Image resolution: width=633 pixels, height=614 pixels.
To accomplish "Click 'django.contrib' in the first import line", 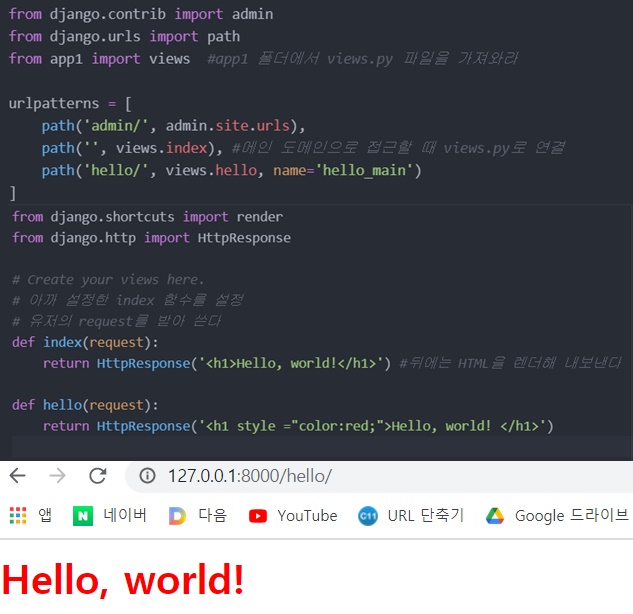I will tap(108, 14).
